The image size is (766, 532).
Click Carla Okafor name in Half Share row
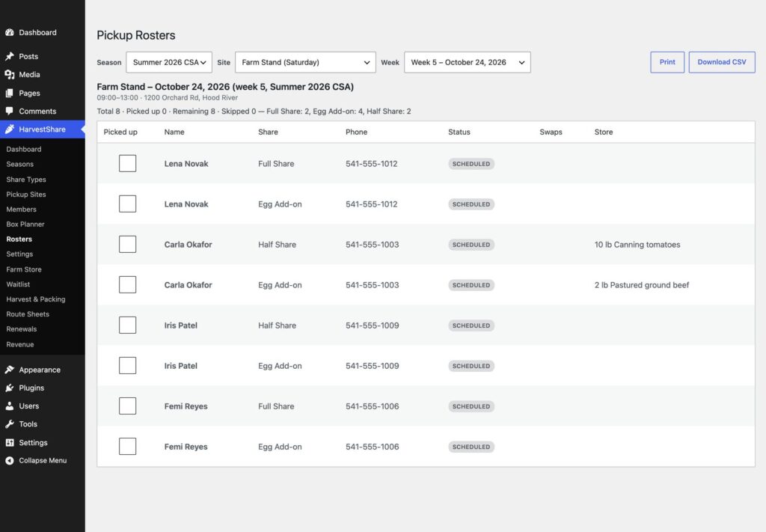click(x=188, y=244)
